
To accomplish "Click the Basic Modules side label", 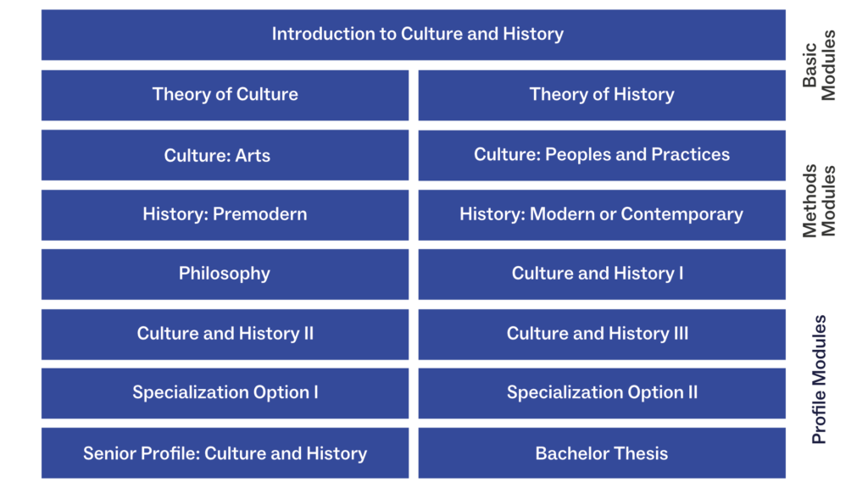I will click(819, 65).
